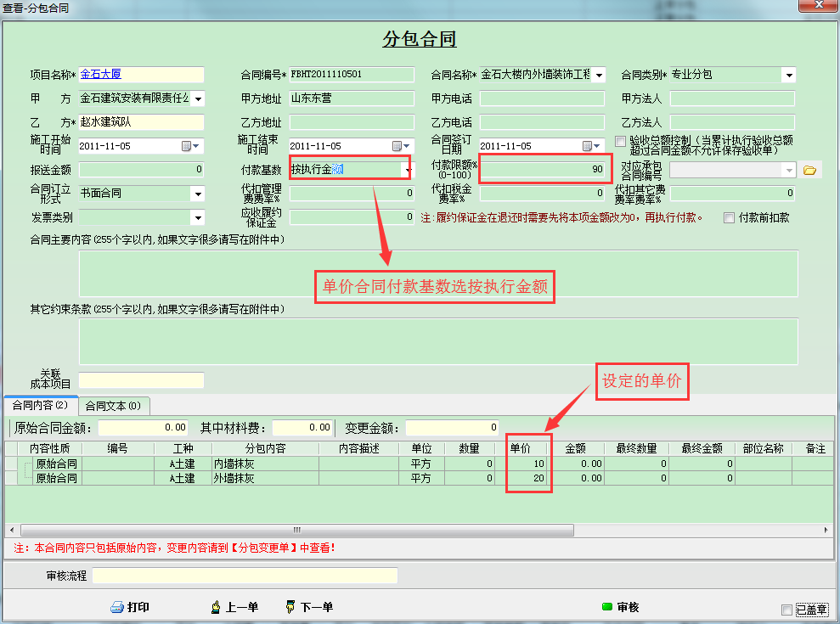Open the 发票类别 dropdown list
Screen dimensions: 840x624
click(197, 217)
